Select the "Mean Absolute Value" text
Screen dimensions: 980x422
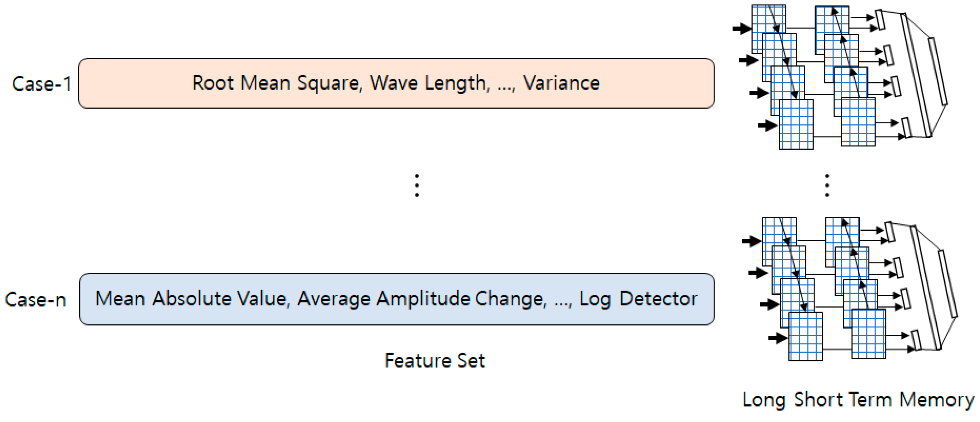(191, 298)
